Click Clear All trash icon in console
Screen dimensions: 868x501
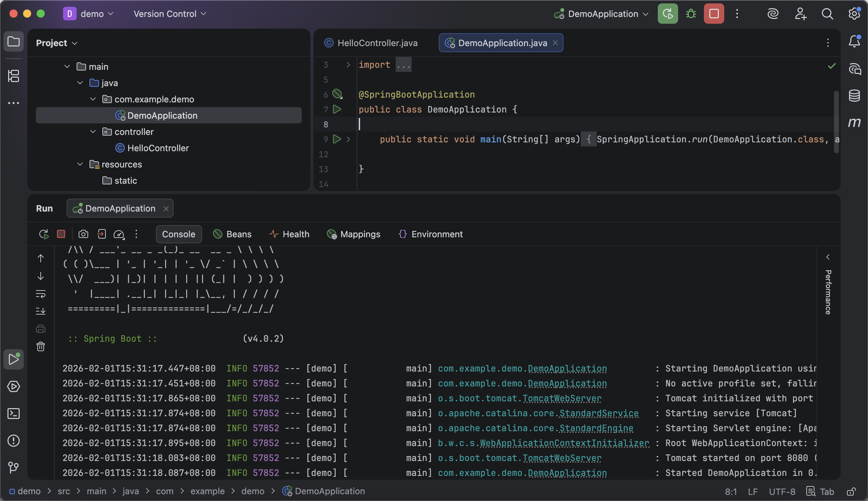point(41,346)
